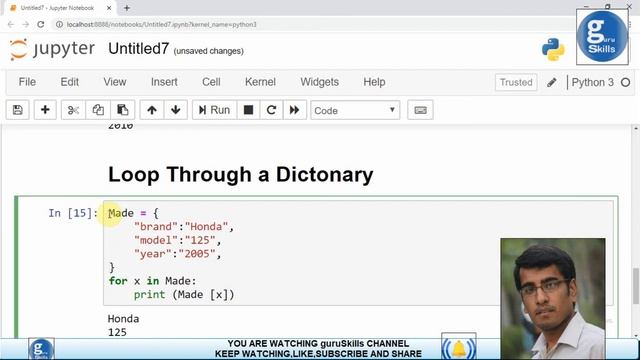Focus the localhost address bar
This screenshot has height=360, width=640.
click(x=161, y=24)
